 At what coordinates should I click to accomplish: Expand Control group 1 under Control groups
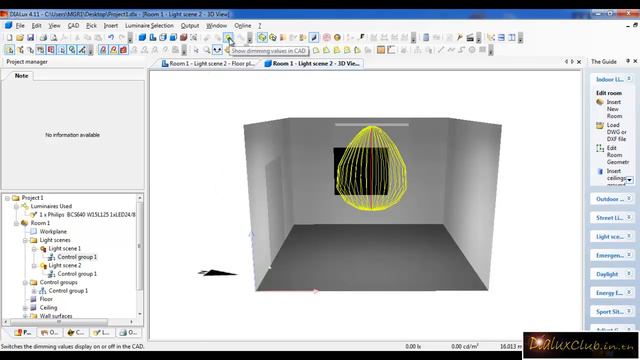34,291
